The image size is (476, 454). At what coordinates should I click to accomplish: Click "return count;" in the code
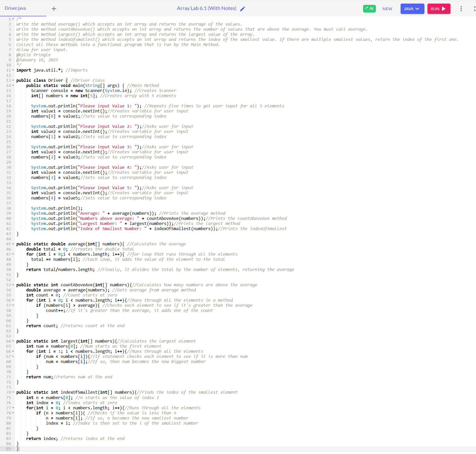[42, 326]
